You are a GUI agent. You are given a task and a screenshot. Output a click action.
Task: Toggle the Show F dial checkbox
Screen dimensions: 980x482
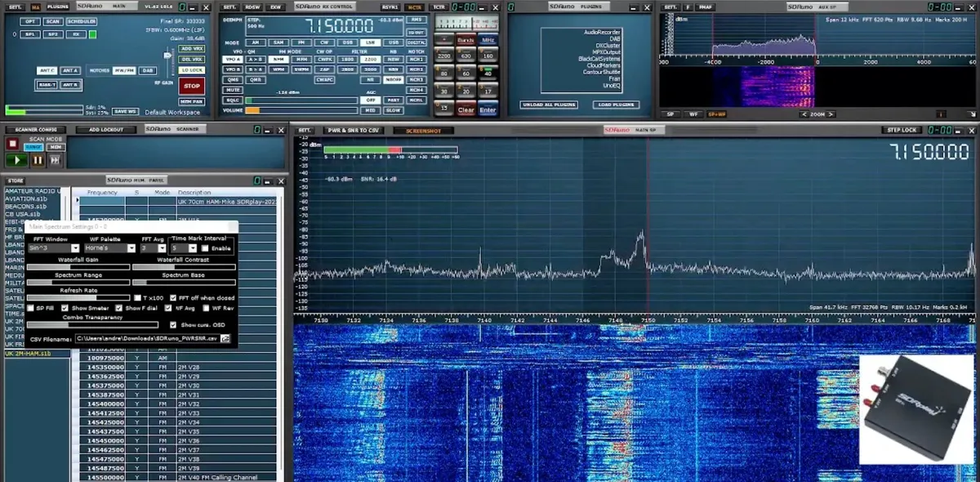118,308
